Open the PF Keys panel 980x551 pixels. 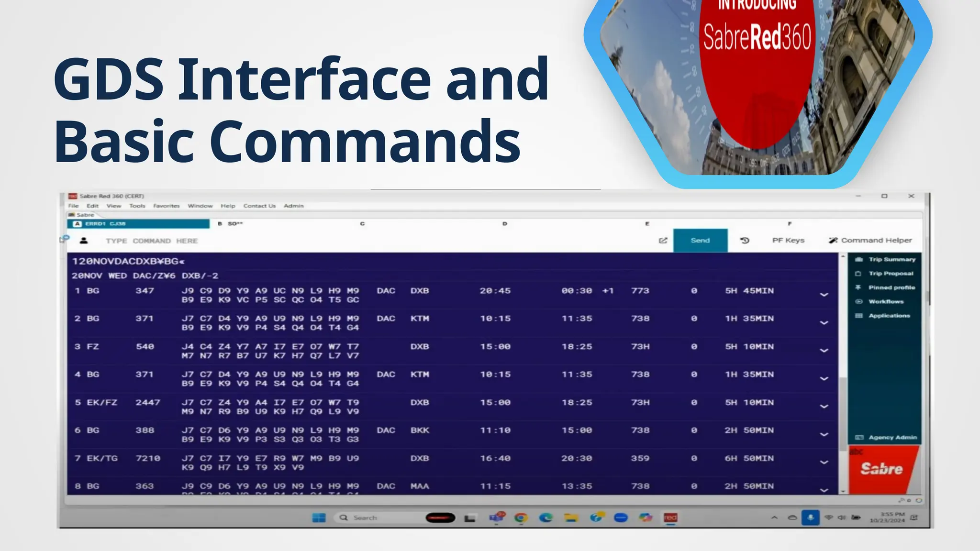pyautogui.click(x=788, y=241)
